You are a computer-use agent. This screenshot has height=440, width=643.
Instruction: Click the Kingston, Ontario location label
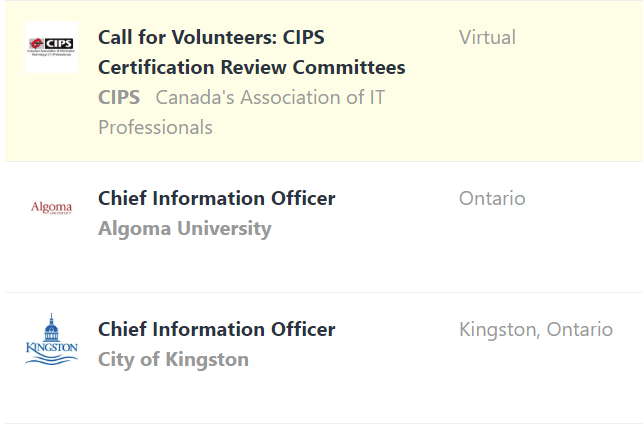(535, 329)
